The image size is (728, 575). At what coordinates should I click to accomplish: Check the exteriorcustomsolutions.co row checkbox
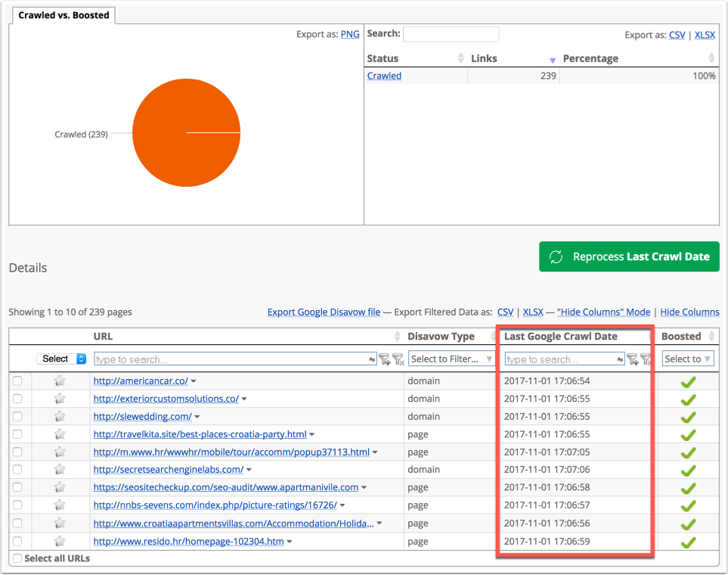click(17, 399)
